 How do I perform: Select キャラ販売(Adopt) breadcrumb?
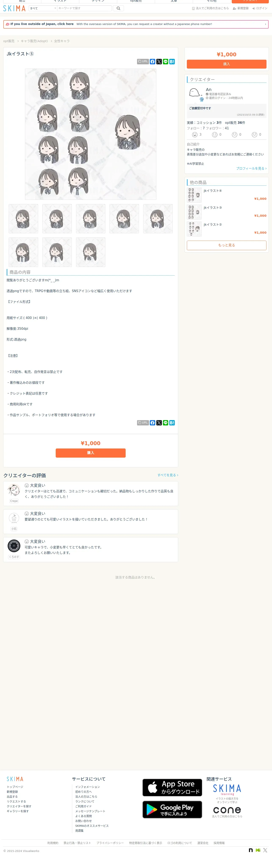34,41
